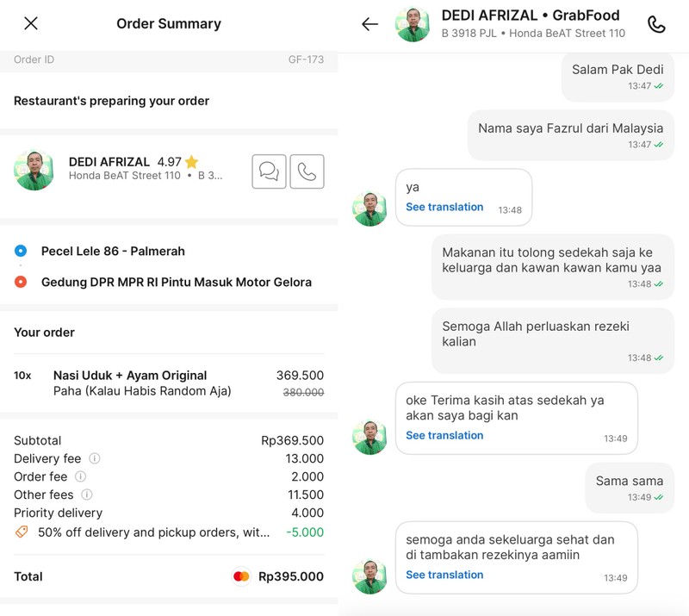Image resolution: width=689 pixels, height=616 pixels.
Task: Open the chat icon next to DEDI AFRIZAL
Action: (x=269, y=171)
